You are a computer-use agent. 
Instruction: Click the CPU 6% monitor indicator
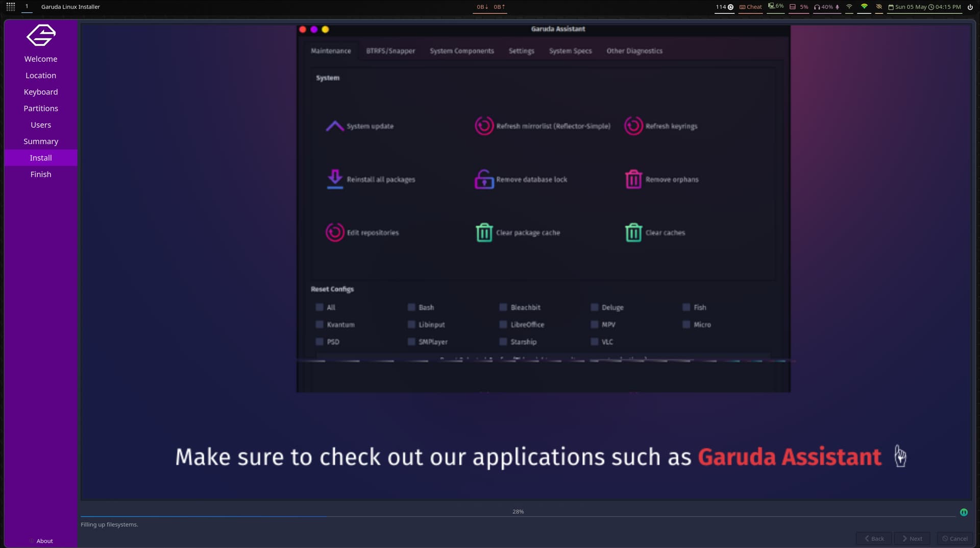[x=776, y=7]
